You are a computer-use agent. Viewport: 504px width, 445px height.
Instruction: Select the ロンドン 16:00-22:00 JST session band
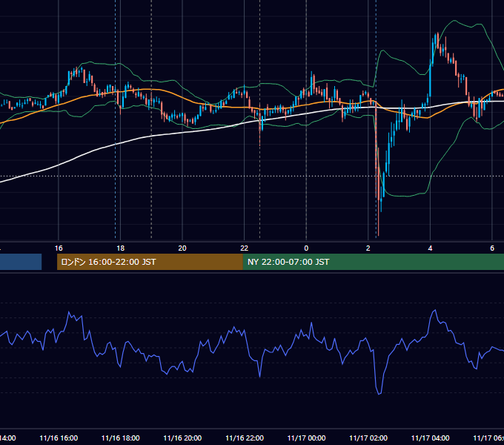[150, 262]
